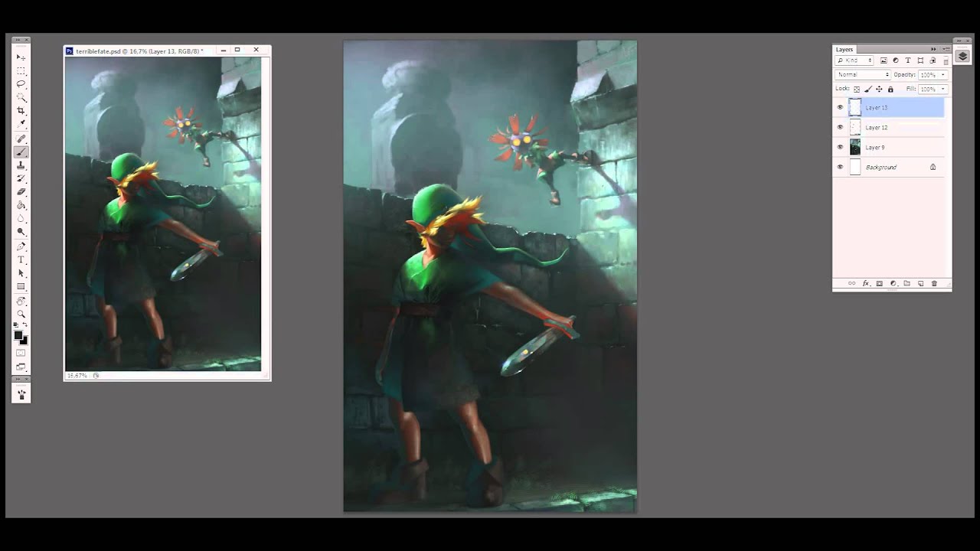Filter for type layers

coord(908,60)
